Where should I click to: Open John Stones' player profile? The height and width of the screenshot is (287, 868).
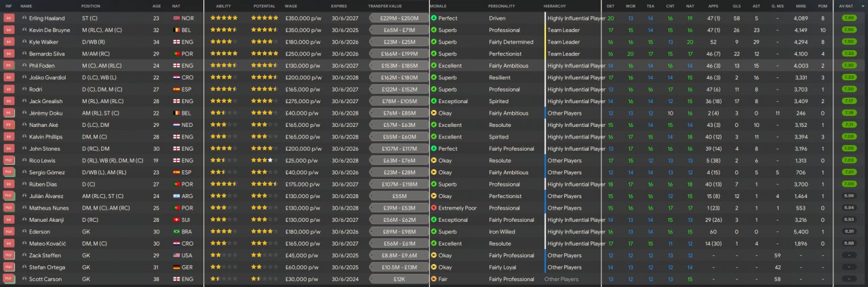point(45,149)
